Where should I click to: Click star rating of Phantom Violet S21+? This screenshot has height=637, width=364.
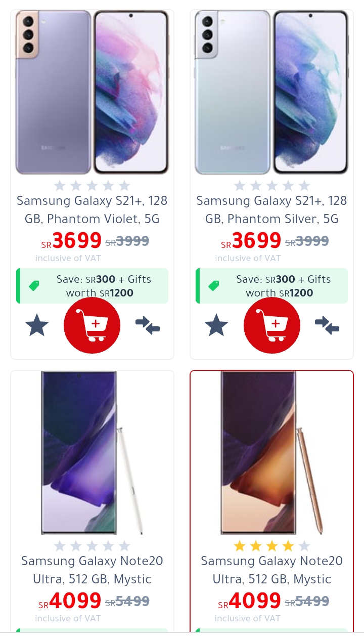92,186
